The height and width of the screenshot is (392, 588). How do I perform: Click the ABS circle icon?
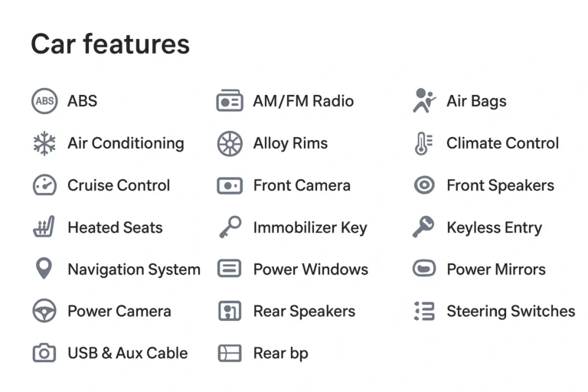pos(44,101)
